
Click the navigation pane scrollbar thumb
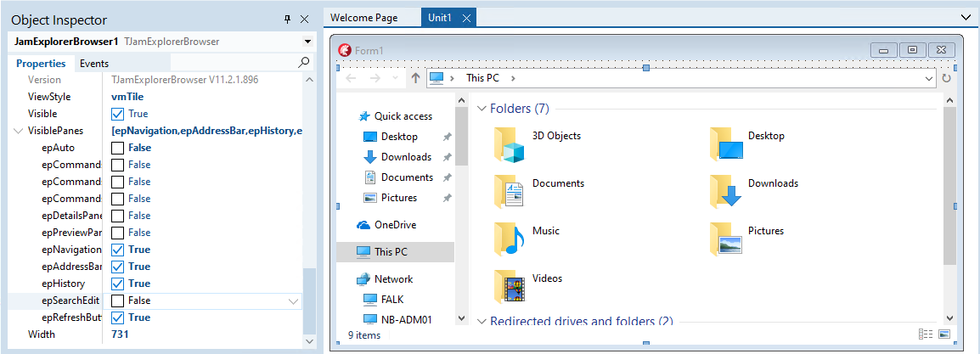point(461,136)
